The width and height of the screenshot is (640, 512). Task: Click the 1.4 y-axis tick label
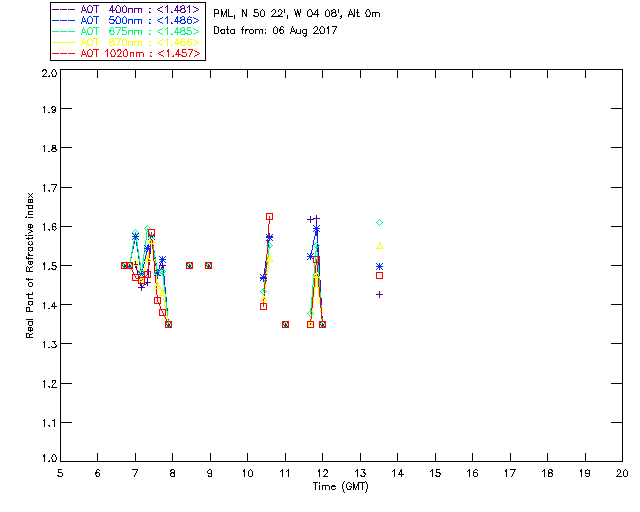[x=49, y=305]
